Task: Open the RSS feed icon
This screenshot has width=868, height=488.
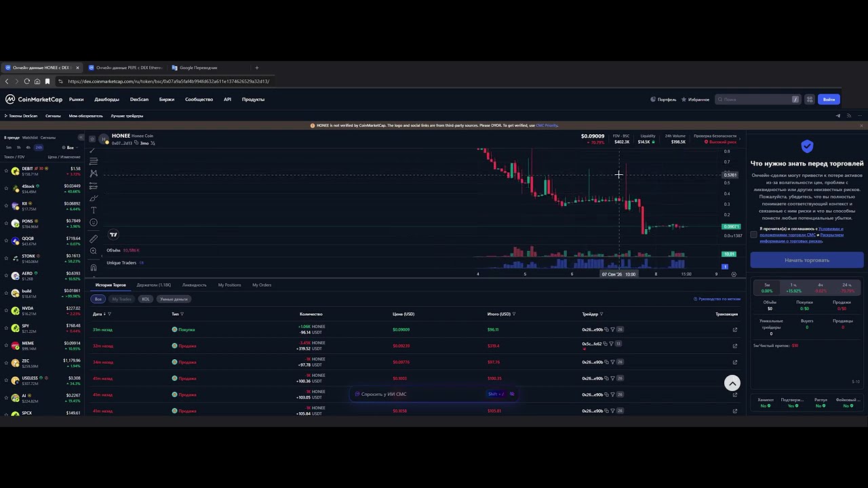Action: tap(848, 116)
